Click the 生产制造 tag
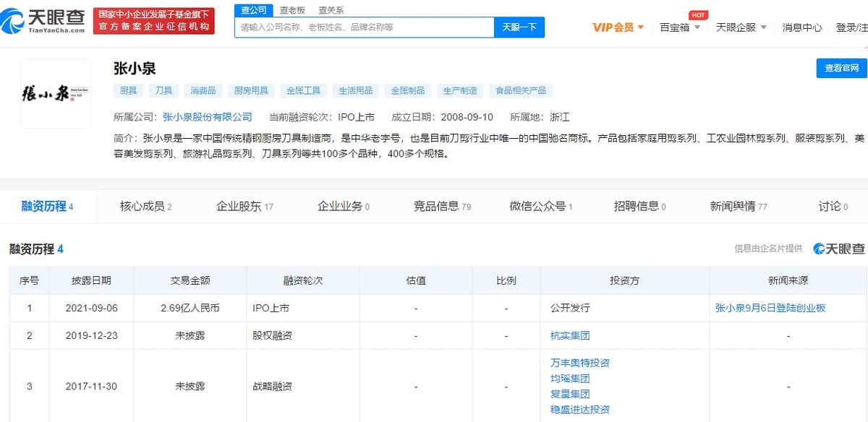 [460, 90]
